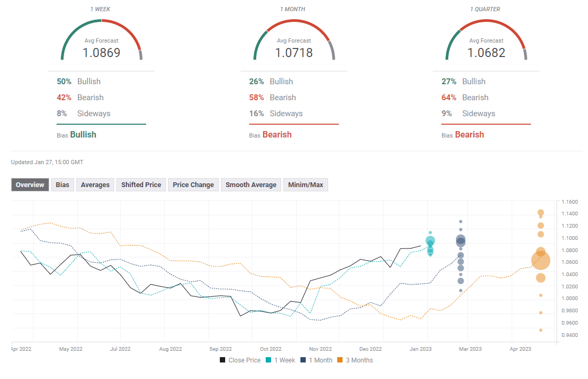
Task: Show the Shifted Price view
Action: 141,185
